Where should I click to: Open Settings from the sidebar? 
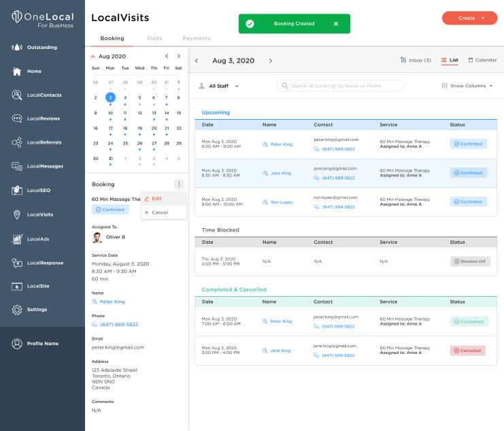point(29,309)
